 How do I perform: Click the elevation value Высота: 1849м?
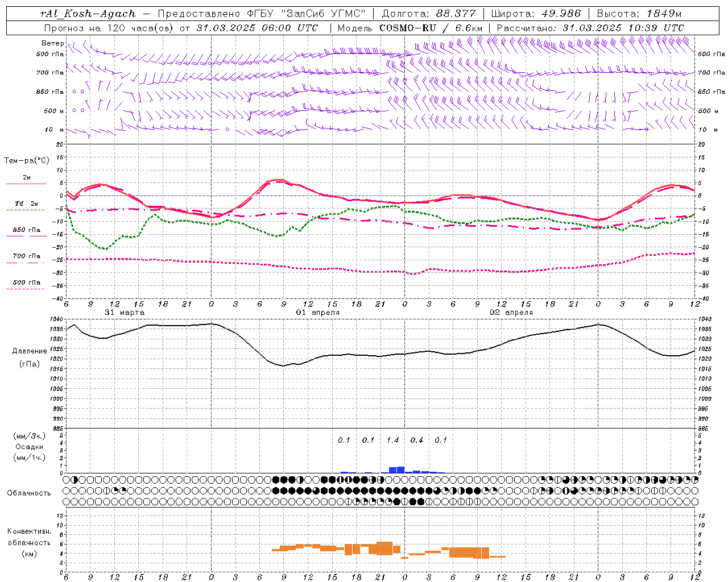639,14
